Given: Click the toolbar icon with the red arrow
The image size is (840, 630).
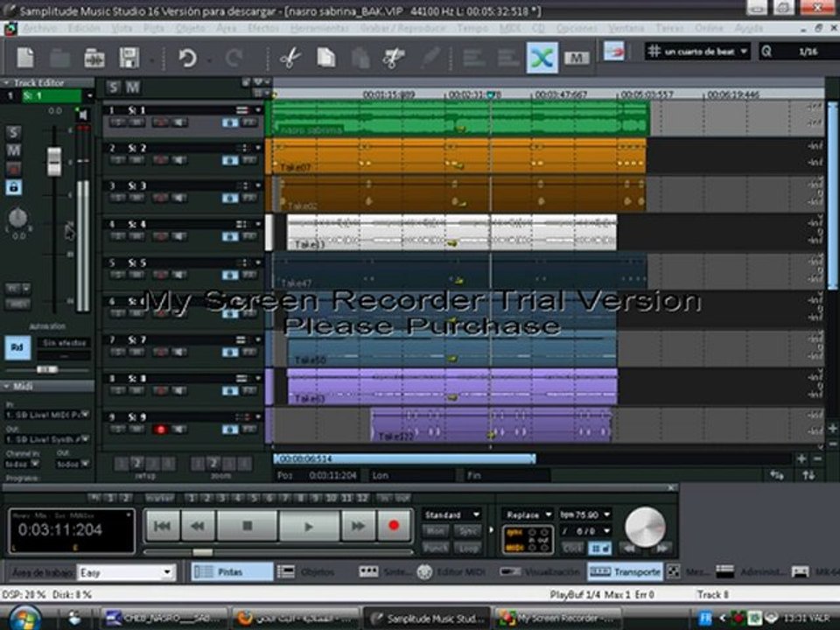Looking at the screenshot, I should pyautogui.click(x=614, y=52).
